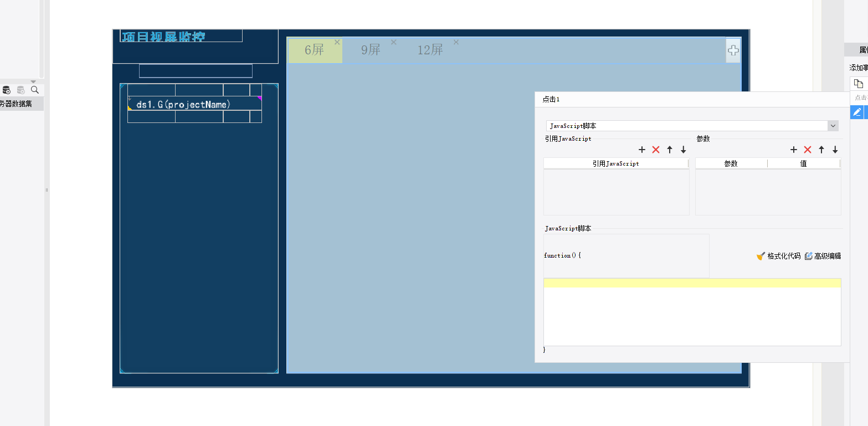Click the 值 column header
The image size is (868, 426).
coord(804,163)
